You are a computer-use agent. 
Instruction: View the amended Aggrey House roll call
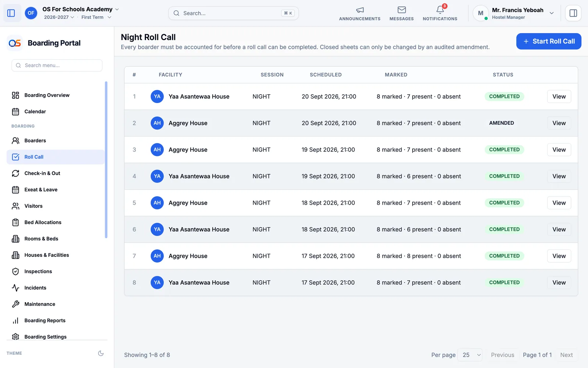pos(559,123)
